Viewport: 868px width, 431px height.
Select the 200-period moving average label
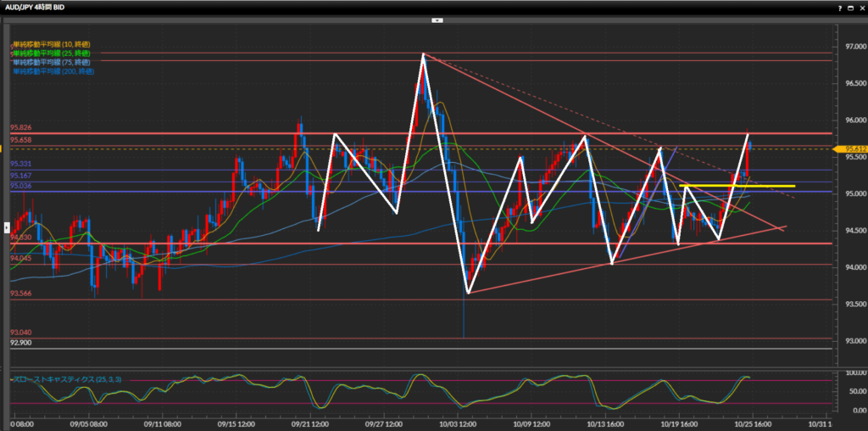pos(53,71)
